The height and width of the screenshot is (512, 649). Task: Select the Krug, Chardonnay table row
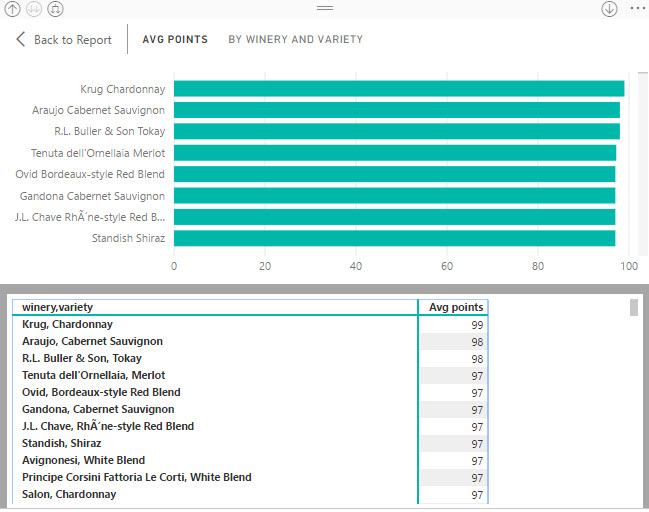coord(250,324)
